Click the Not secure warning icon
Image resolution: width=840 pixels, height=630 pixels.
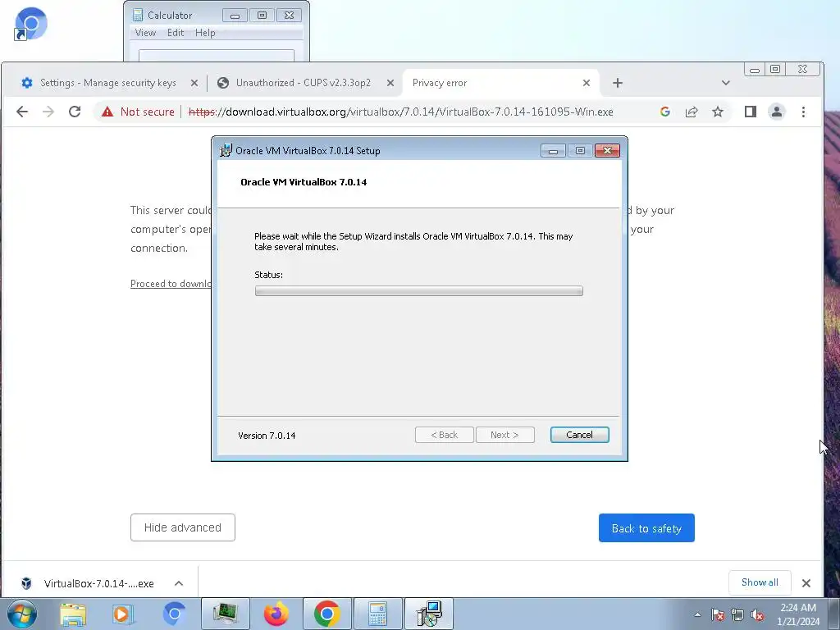click(107, 112)
